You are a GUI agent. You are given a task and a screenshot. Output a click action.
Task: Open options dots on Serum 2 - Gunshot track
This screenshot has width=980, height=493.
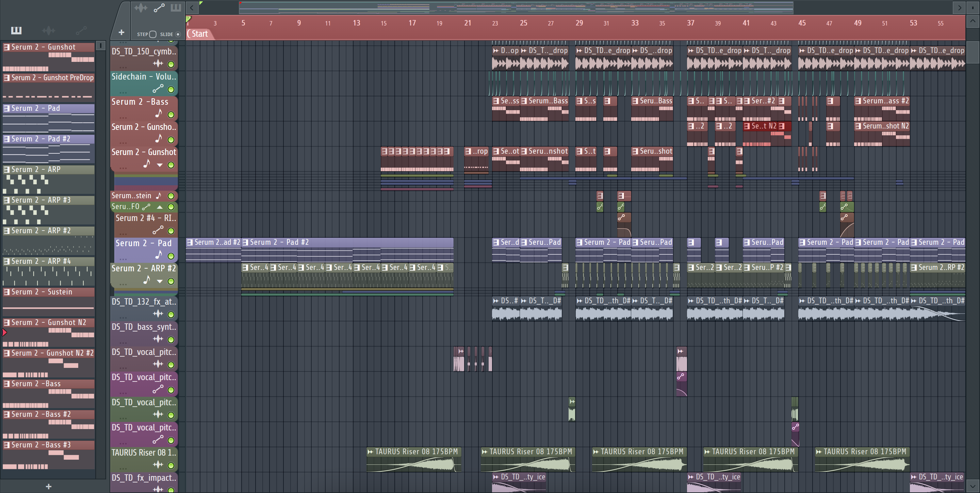[x=123, y=168]
